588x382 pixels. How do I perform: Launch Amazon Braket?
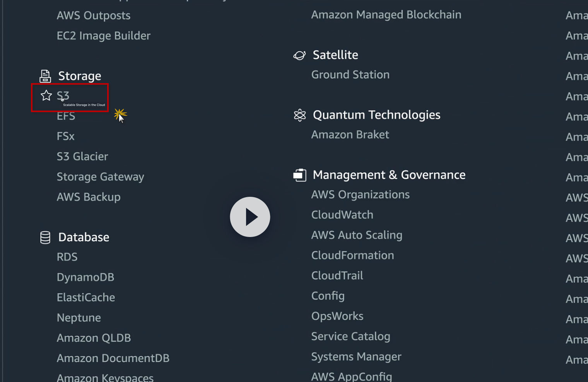[x=350, y=135]
